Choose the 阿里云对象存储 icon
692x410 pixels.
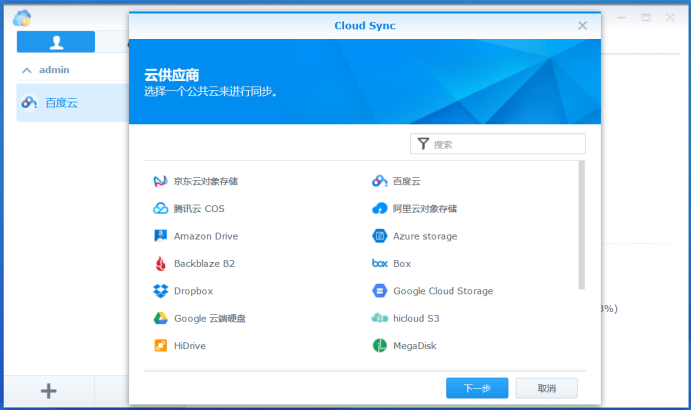coord(380,208)
